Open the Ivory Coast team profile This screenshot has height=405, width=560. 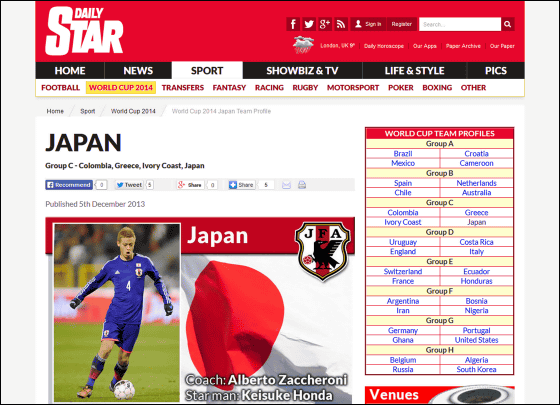(403, 222)
